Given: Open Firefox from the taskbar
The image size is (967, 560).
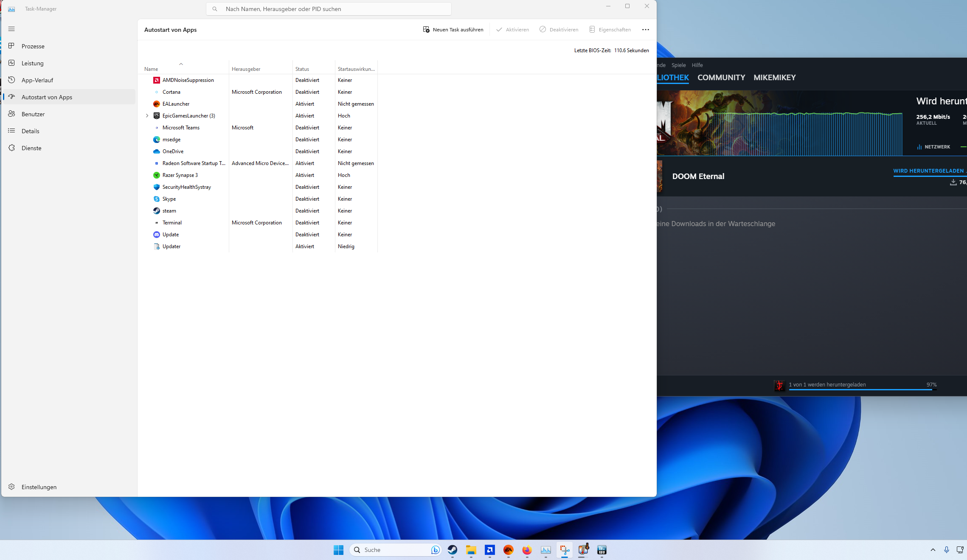Looking at the screenshot, I should pyautogui.click(x=527, y=550).
